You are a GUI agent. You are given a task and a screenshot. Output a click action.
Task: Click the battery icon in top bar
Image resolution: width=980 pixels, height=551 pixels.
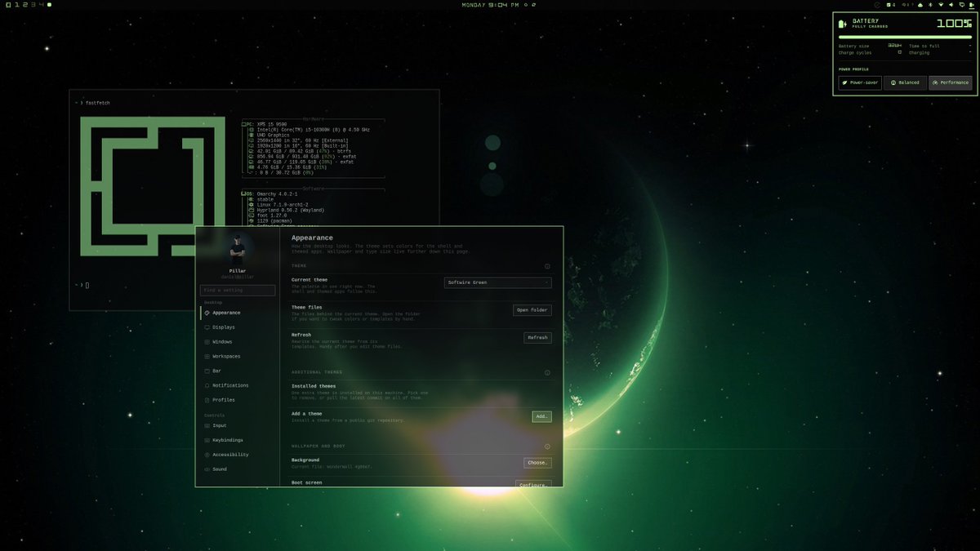coord(971,5)
